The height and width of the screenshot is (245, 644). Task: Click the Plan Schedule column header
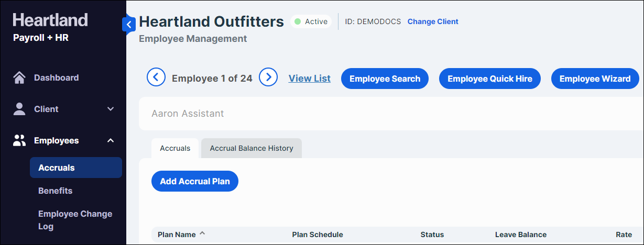pyautogui.click(x=318, y=235)
